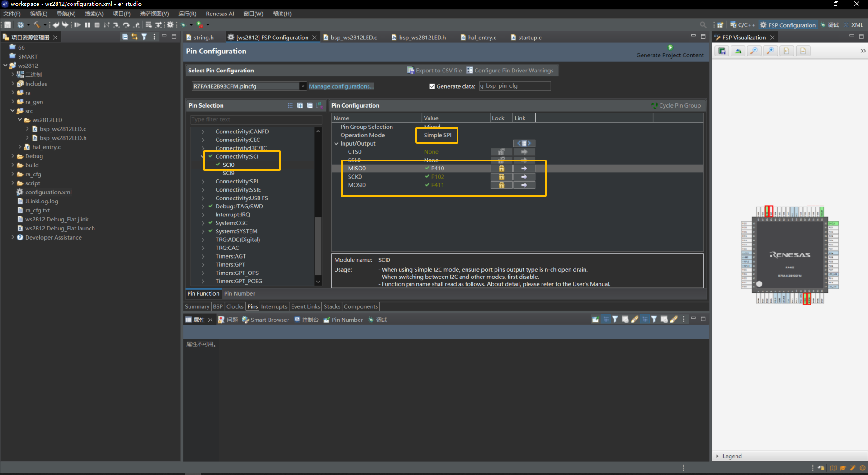Click Collapse All icon in project explorer
The width and height of the screenshot is (868, 475).
(x=125, y=37)
